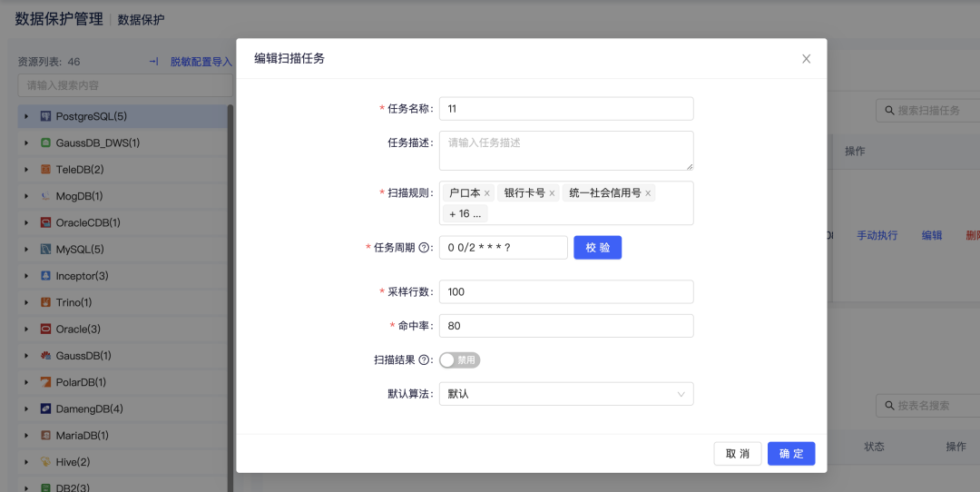Click the 按表名搜索 search field

tap(928, 406)
